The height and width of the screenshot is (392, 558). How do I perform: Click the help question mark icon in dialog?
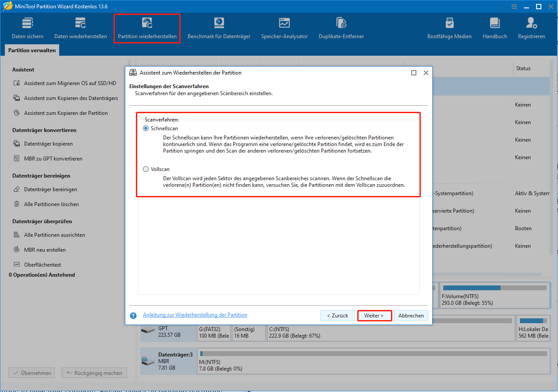click(x=133, y=315)
